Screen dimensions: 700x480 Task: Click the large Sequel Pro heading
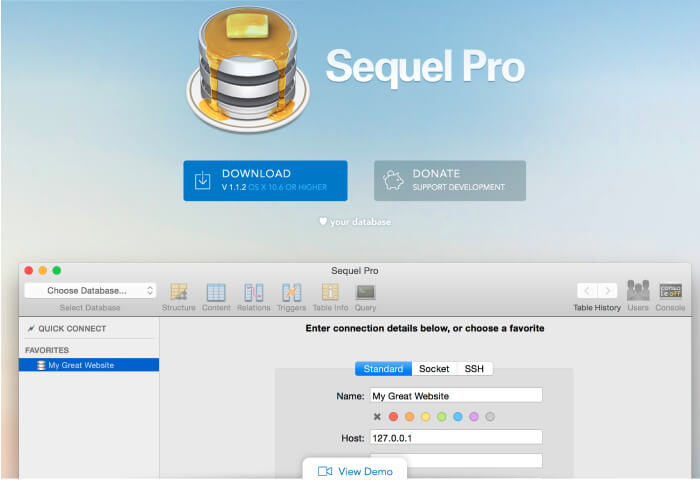click(x=425, y=67)
